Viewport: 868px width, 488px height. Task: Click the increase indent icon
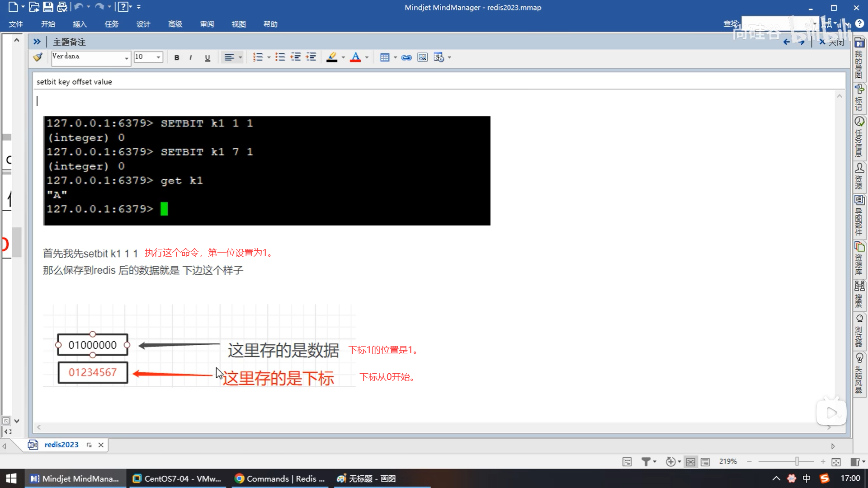coord(311,57)
